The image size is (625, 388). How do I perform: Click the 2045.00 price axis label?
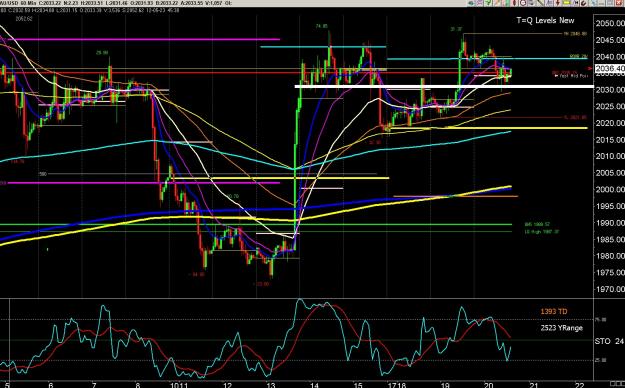(x=610, y=40)
